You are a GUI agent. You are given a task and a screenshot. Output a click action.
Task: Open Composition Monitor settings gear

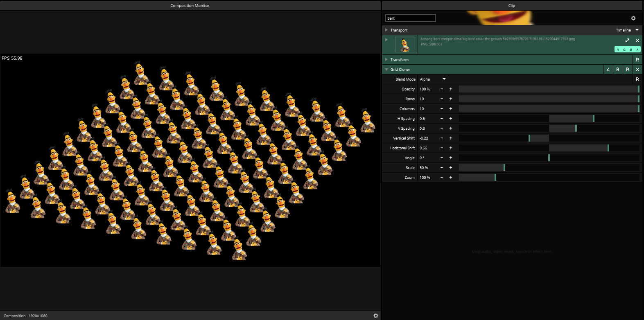pos(375,315)
